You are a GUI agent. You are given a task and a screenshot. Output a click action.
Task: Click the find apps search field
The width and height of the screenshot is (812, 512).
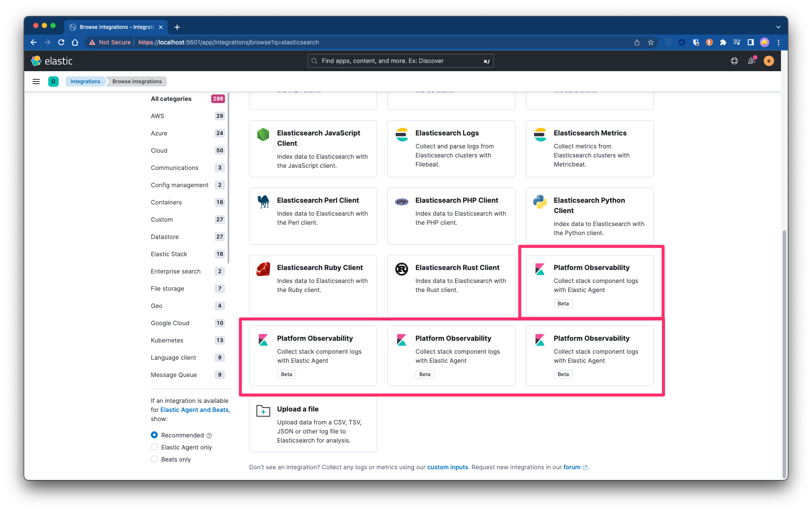400,61
